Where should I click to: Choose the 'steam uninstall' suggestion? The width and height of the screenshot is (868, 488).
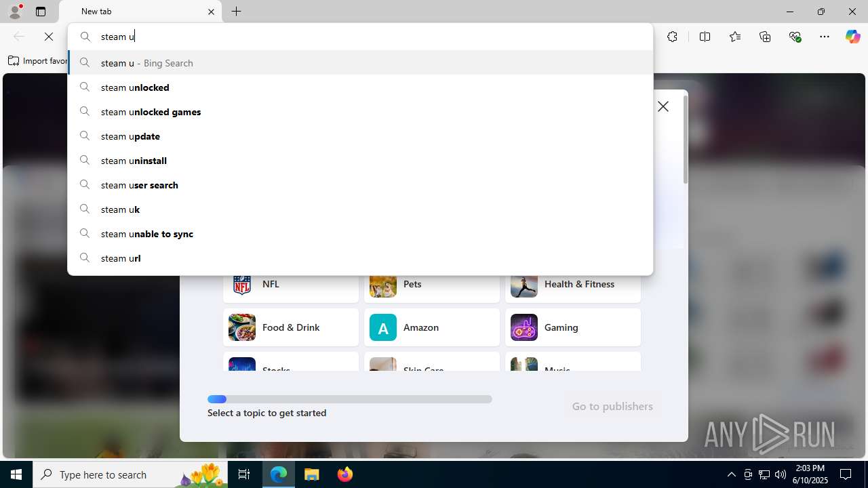pyautogui.click(x=360, y=161)
